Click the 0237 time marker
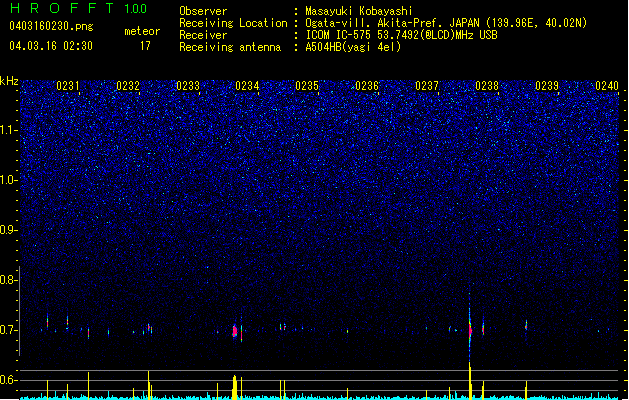The image size is (629, 400). (x=427, y=86)
